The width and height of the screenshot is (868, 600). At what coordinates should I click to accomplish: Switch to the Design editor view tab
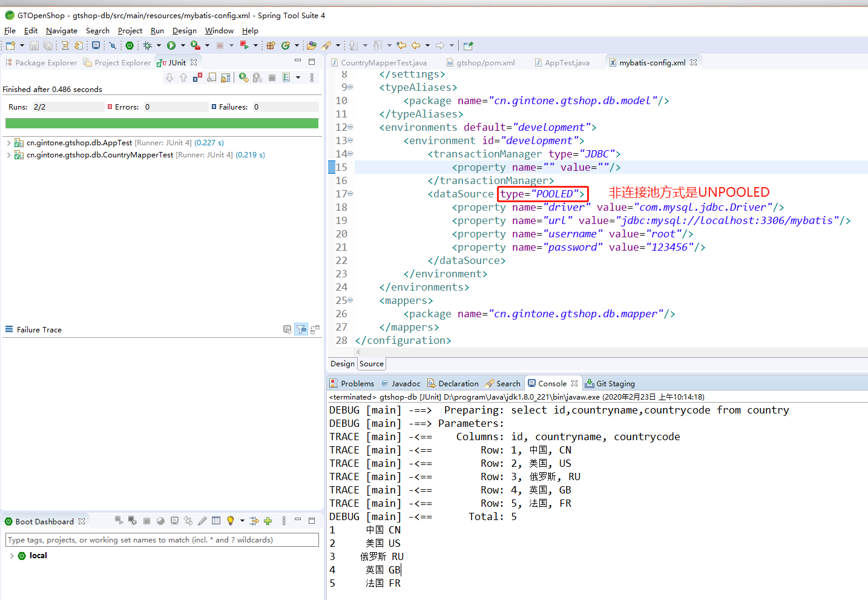click(x=342, y=364)
